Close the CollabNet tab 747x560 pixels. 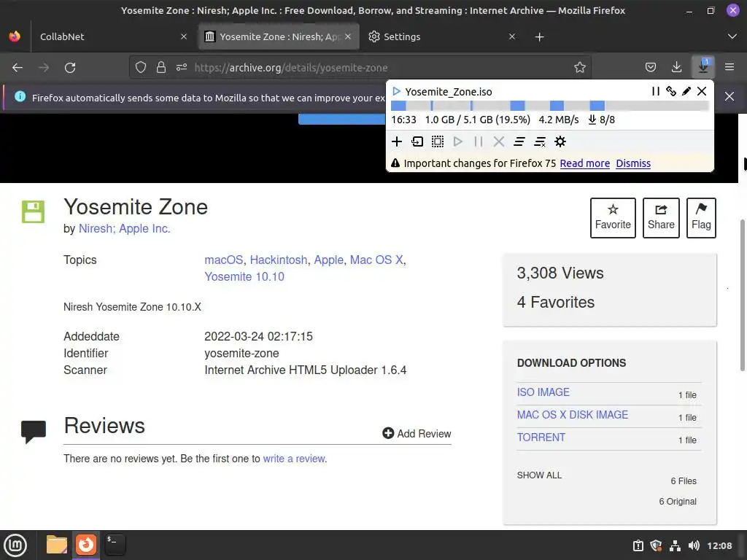tap(184, 36)
